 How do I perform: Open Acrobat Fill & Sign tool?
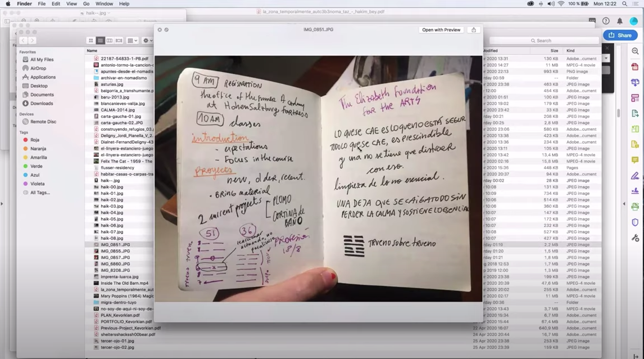click(x=635, y=176)
